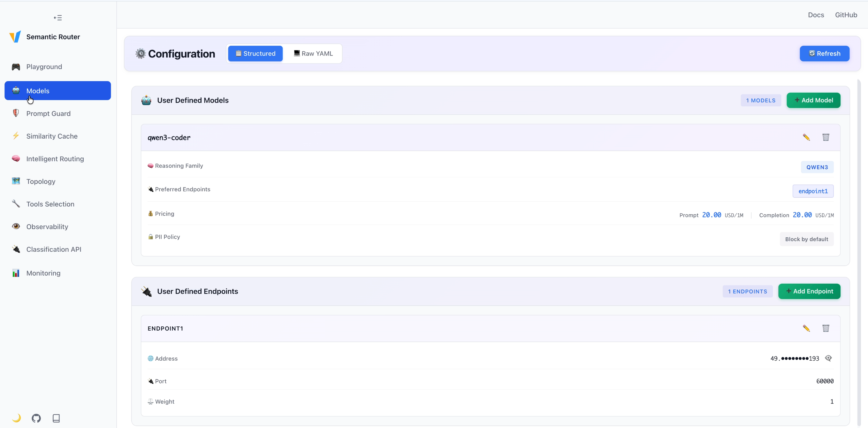Click the Hugging Face icon at bottom left
This screenshot has height=428, width=868.
[x=16, y=418]
